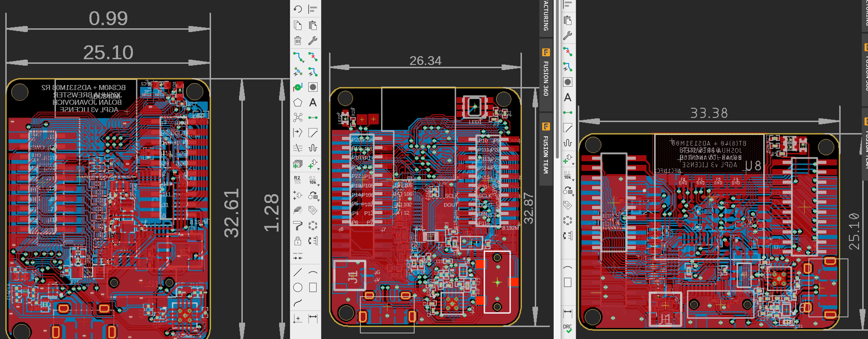This screenshot has width=868, height=339.
Task: Pick the Circle drawing tool
Action: click(x=298, y=287)
